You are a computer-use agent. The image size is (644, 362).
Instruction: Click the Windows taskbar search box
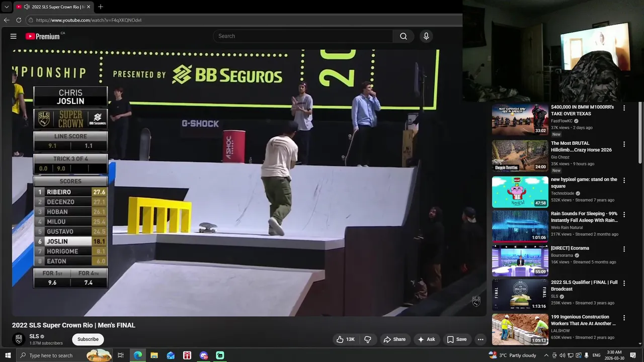(x=64, y=355)
